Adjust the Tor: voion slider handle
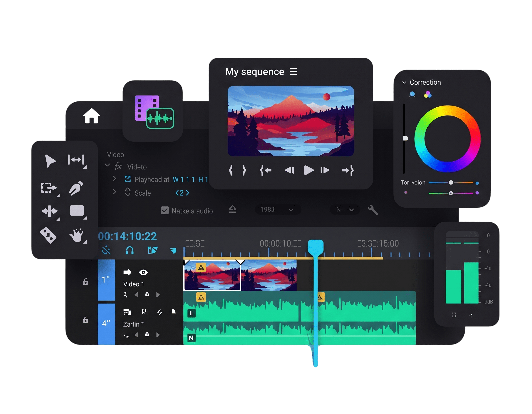The height and width of the screenshot is (414, 532). tap(451, 183)
